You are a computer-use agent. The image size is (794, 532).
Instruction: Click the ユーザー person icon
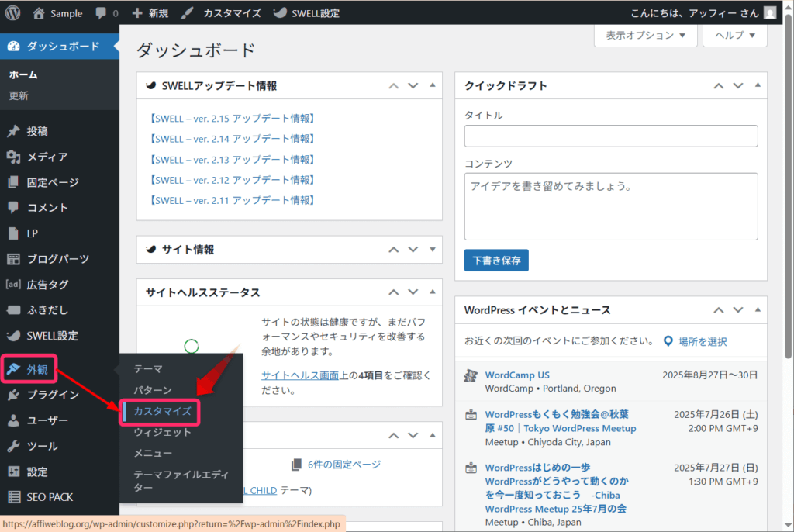pyautogui.click(x=14, y=420)
